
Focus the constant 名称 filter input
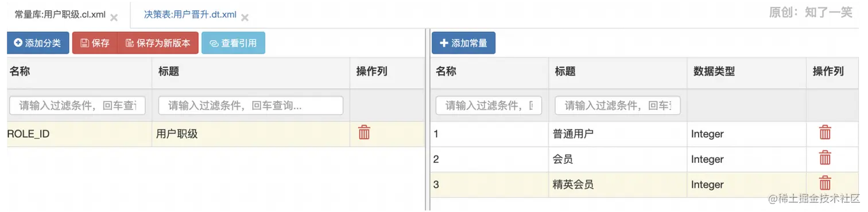click(489, 105)
